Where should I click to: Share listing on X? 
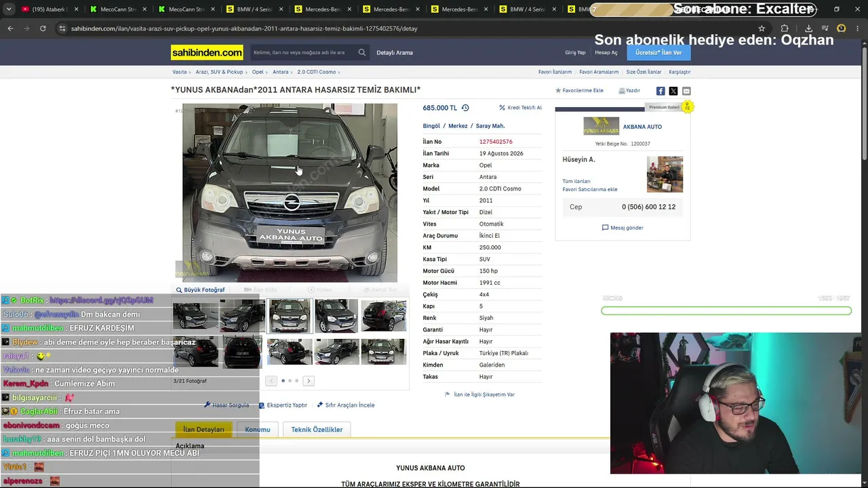673,91
